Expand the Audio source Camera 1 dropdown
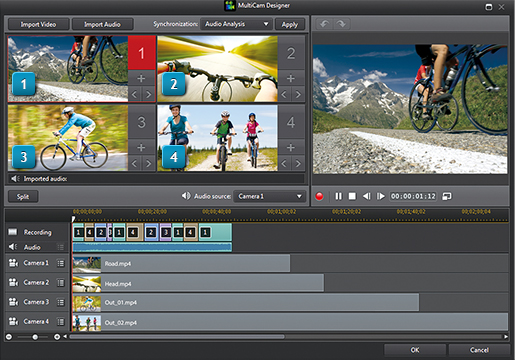Screen dimensions: 524x360 click(x=269, y=196)
